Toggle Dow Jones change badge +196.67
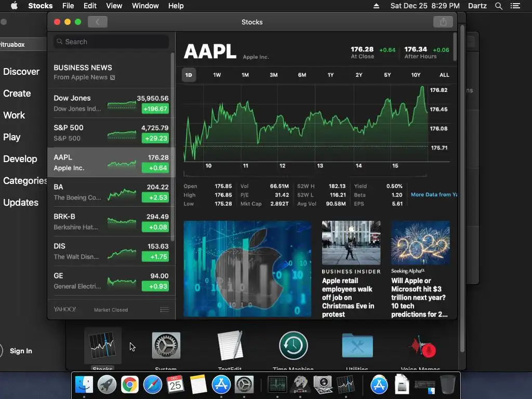The height and width of the screenshot is (399, 532). (155, 109)
